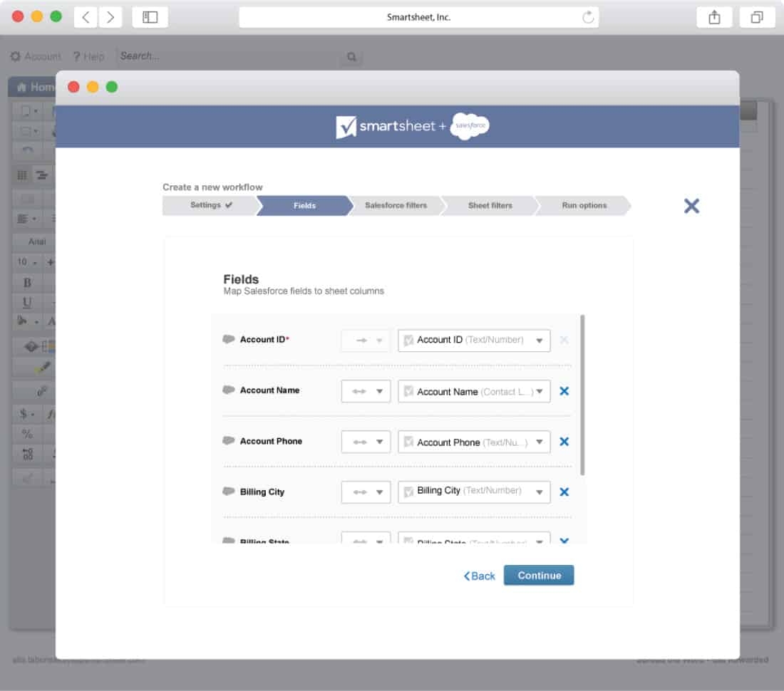Open sync direction dropdown for Billing City
This screenshot has height=691, width=784.
366,492
